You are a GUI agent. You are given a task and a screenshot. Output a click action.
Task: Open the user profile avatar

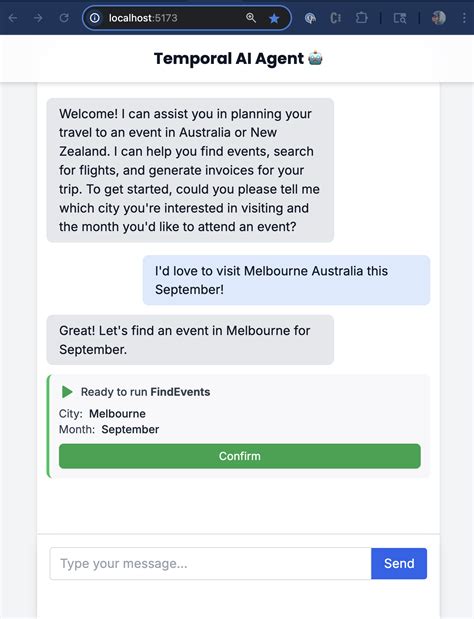[439, 17]
